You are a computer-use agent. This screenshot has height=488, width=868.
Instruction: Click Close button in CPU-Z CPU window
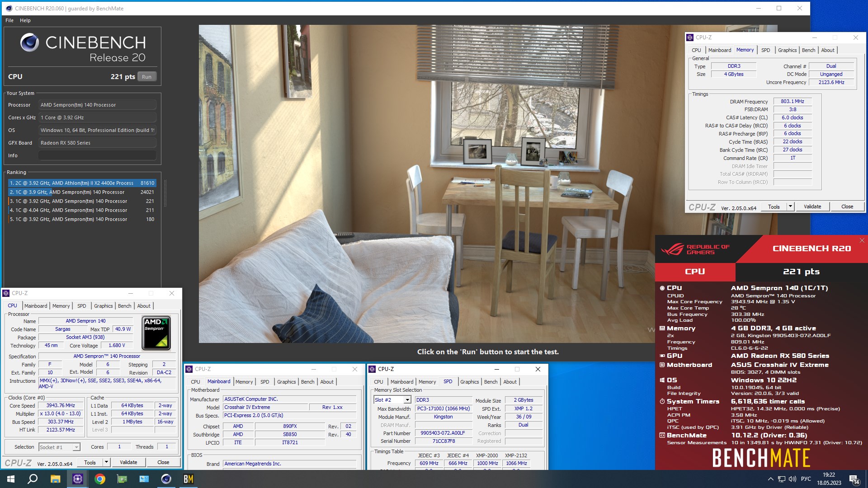pyautogui.click(x=163, y=462)
